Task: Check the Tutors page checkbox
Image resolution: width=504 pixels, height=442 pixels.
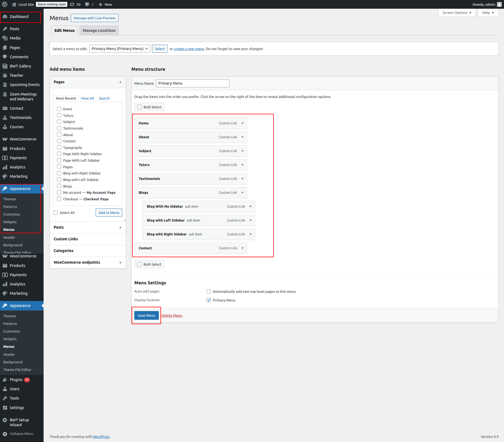Action: click(59, 115)
